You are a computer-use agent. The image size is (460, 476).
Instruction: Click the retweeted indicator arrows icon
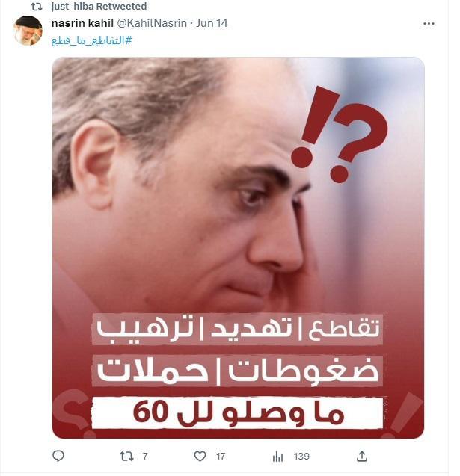pyautogui.click(x=37, y=7)
